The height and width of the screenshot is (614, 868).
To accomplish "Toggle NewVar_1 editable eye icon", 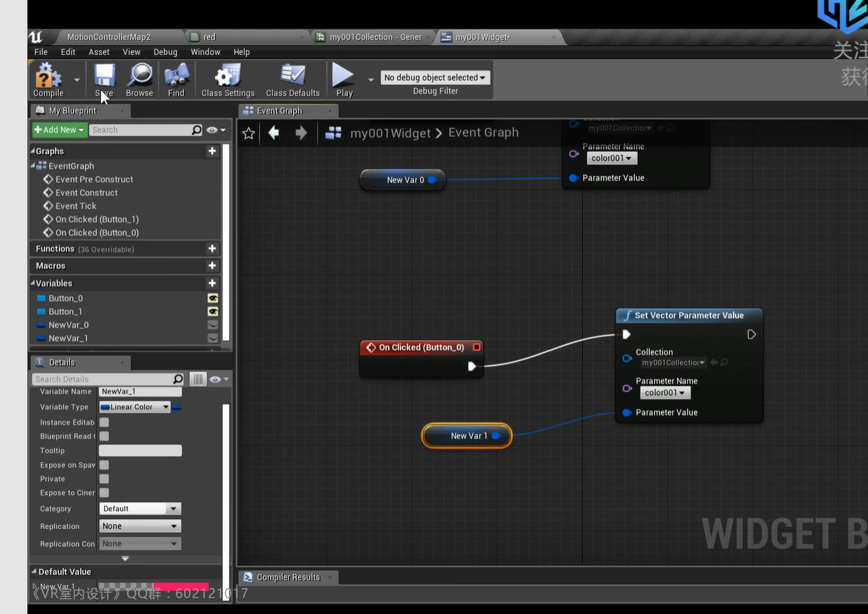I will click(x=213, y=338).
